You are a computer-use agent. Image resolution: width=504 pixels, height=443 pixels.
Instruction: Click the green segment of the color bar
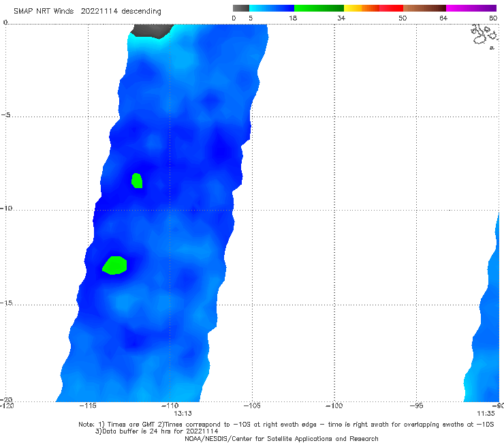point(319,8)
